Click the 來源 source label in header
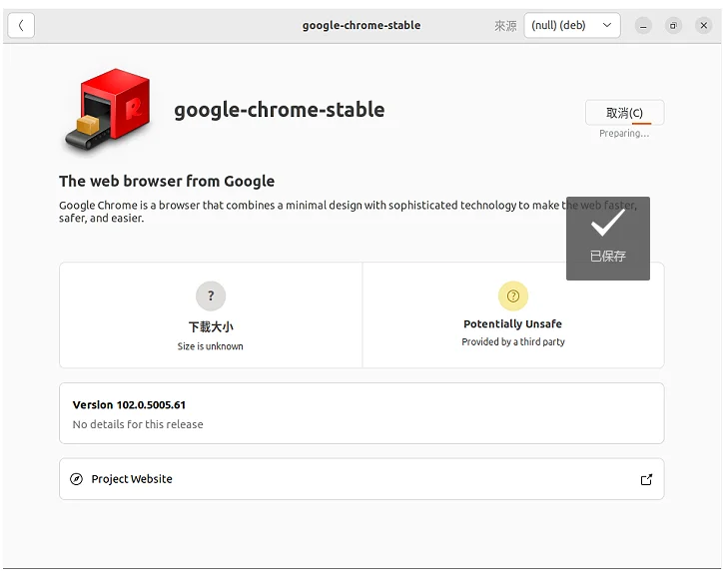 (x=505, y=26)
